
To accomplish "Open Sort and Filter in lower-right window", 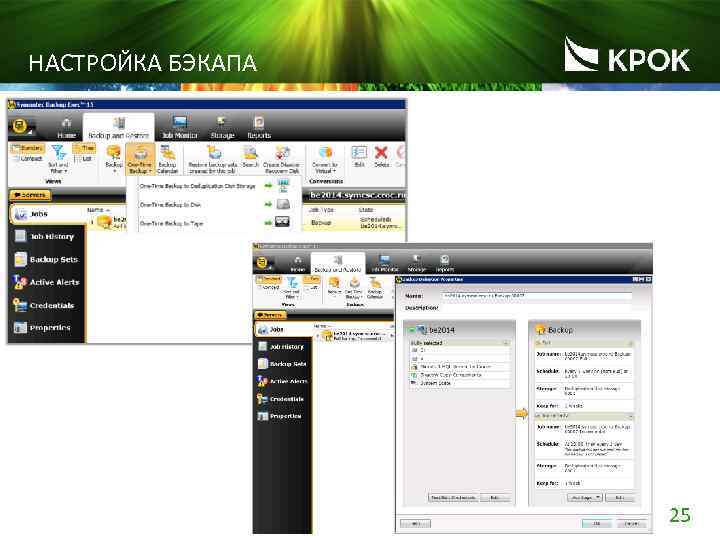I will (x=291, y=288).
